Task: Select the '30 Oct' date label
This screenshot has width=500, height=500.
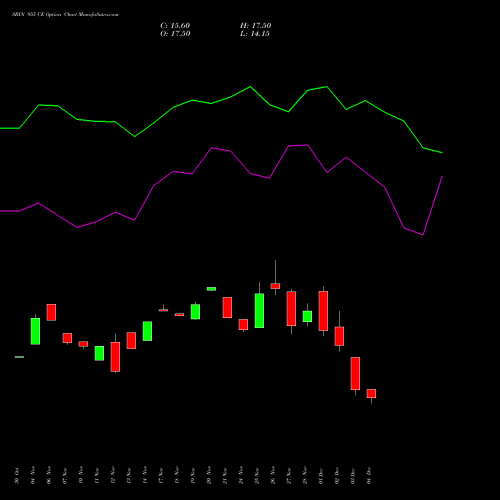Action: coord(17,475)
